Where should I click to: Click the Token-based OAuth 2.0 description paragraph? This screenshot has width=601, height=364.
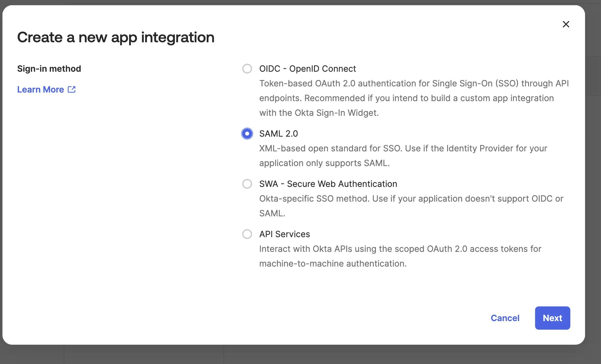[x=414, y=98]
